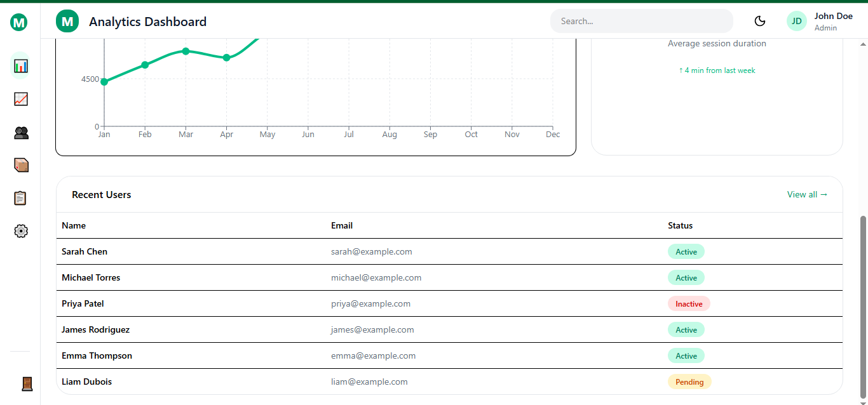Open the bar chart dashboard sidebar icon
Screen dimensions: 868x405
click(x=20, y=65)
